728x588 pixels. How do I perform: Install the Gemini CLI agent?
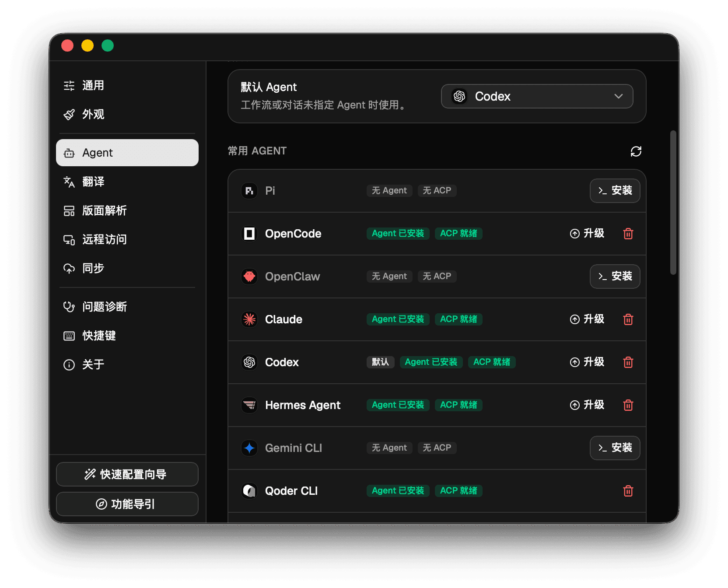click(x=615, y=448)
